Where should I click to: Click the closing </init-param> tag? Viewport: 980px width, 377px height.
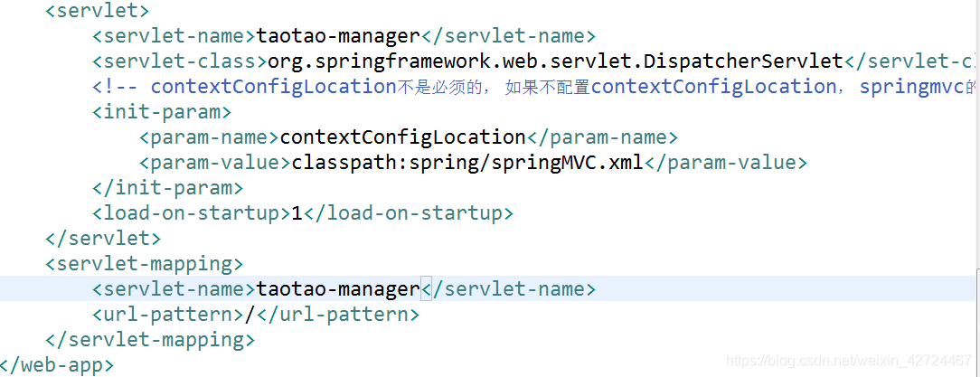click(x=167, y=187)
